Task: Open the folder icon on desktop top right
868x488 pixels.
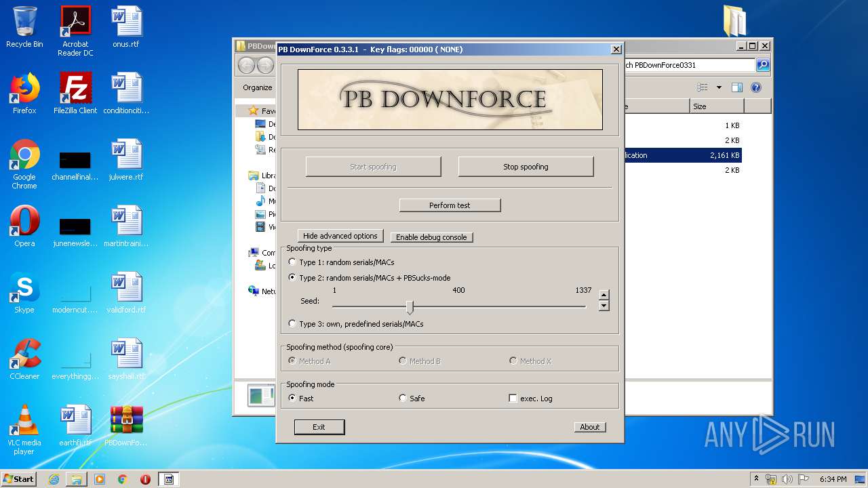Action: click(734, 20)
